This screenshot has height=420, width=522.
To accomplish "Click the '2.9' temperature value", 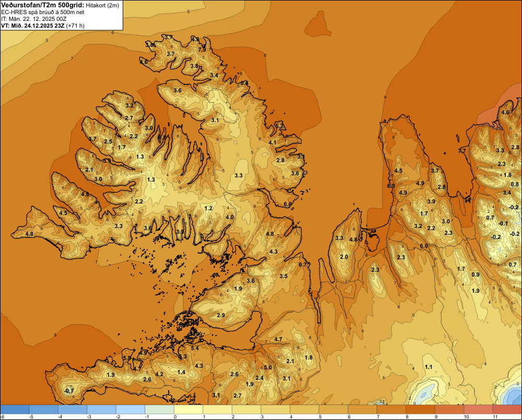I will tap(221, 315).
